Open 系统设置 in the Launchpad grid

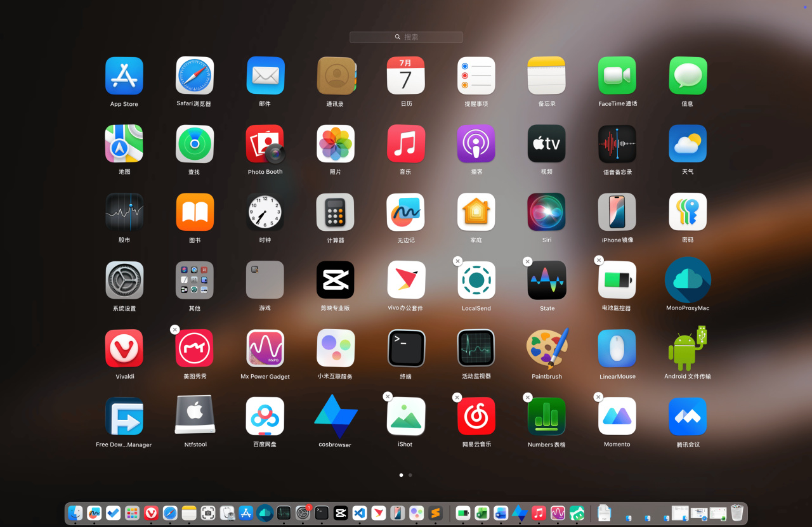[124, 280]
